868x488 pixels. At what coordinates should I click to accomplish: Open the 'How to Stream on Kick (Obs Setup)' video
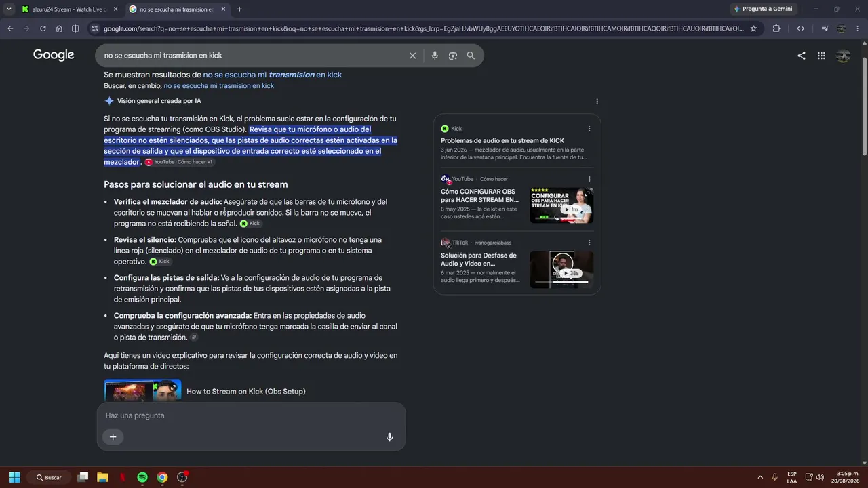point(246,392)
